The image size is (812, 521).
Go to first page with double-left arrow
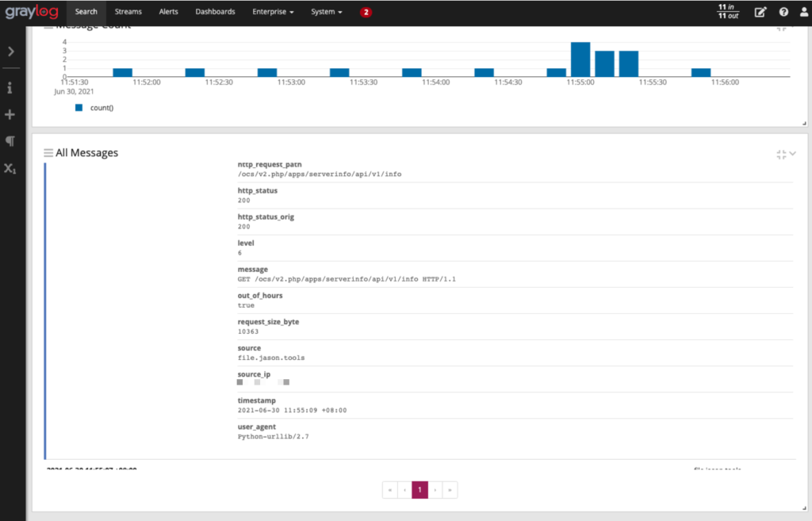pyautogui.click(x=390, y=490)
